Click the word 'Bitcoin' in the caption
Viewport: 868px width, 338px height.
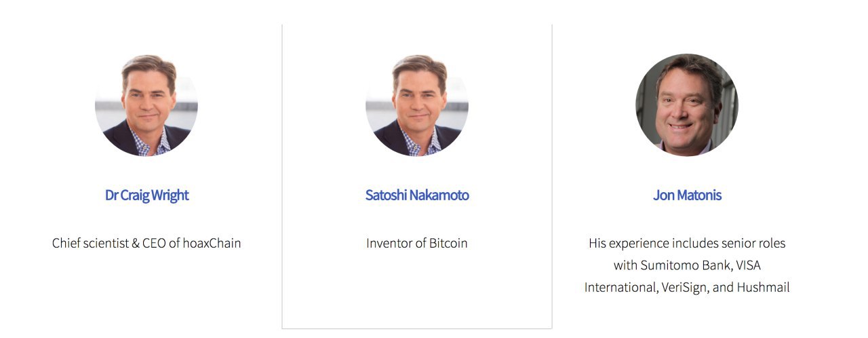click(448, 243)
